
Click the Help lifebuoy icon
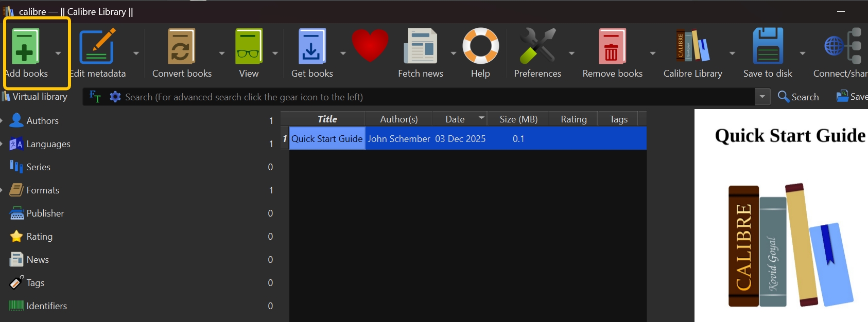coord(480,46)
